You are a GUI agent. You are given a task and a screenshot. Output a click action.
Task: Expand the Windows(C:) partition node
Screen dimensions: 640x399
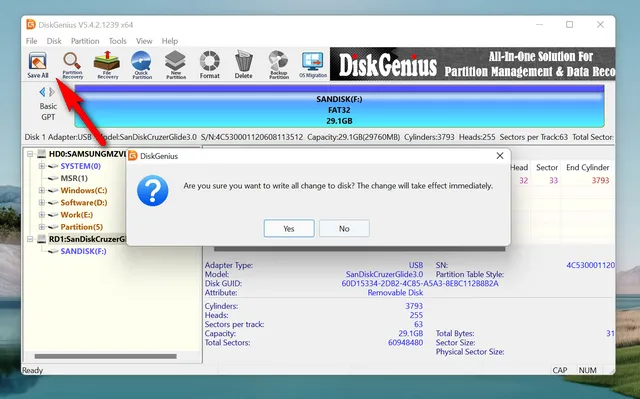pyautogui.click(x=42, y=191)
